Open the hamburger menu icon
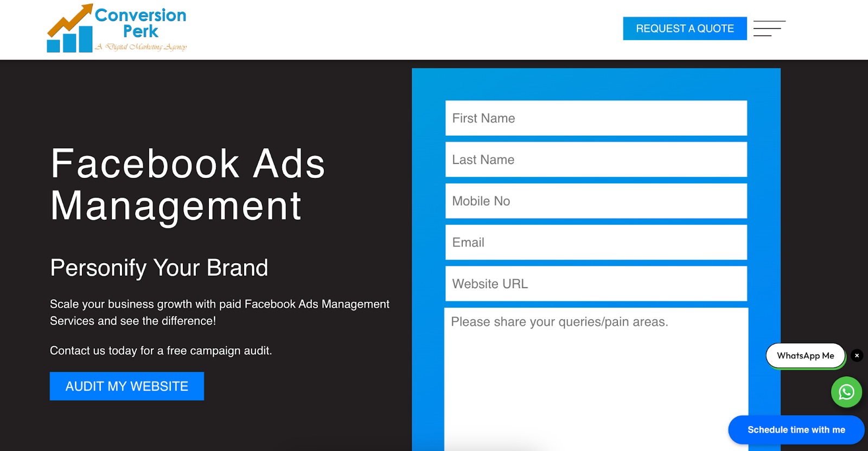 click(769, 28)
